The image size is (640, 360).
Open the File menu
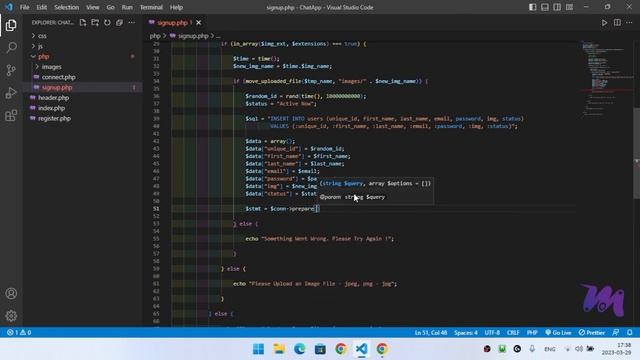(x=24, y=7)
